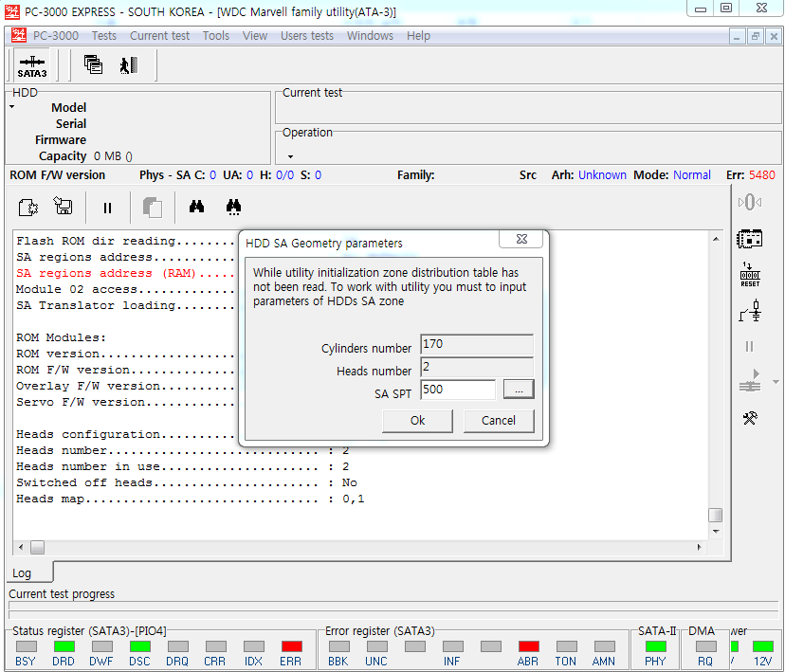The height and width of the screenshot is (672, 785).
Task: Click the SA SPT input field
Action: tap(458, 390)
